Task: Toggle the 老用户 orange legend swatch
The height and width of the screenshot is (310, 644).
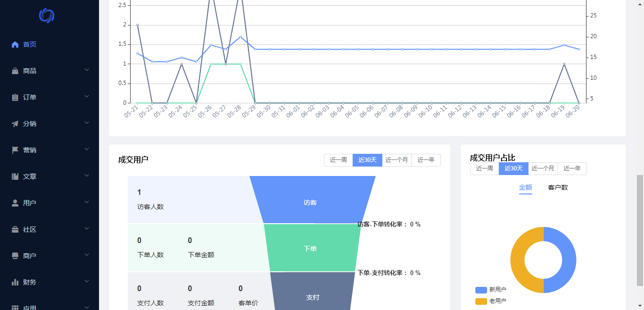Action: pyautogui.click(x=481, y=301)
